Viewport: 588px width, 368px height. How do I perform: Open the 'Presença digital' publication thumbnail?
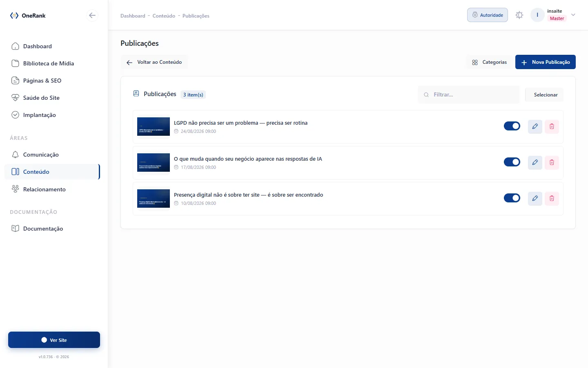(x=154, y=199)
